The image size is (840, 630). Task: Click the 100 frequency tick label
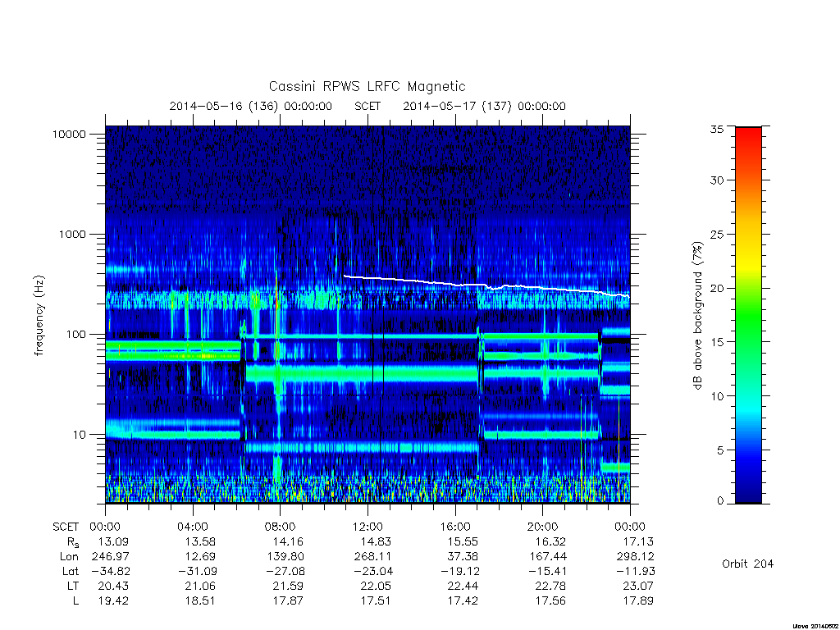tap(75, 335)
